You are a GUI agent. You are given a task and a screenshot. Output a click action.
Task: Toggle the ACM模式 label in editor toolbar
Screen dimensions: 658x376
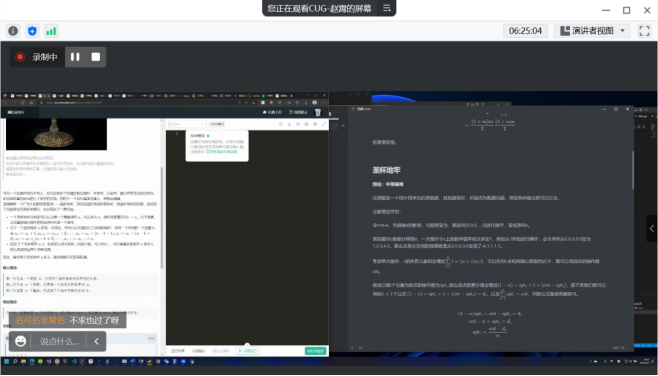[217, 124]
